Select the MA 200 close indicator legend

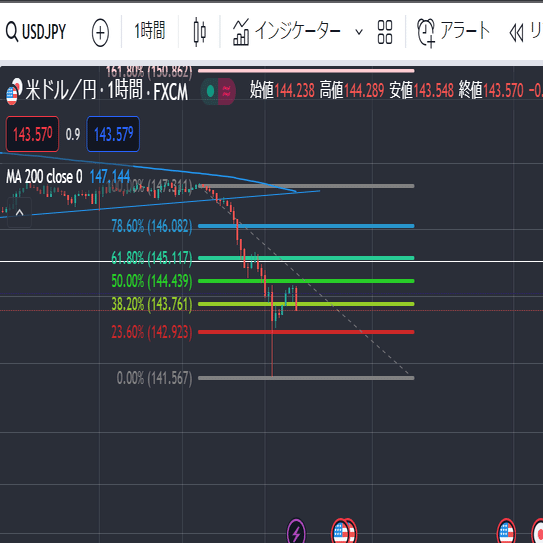click(x=44, y=177)
